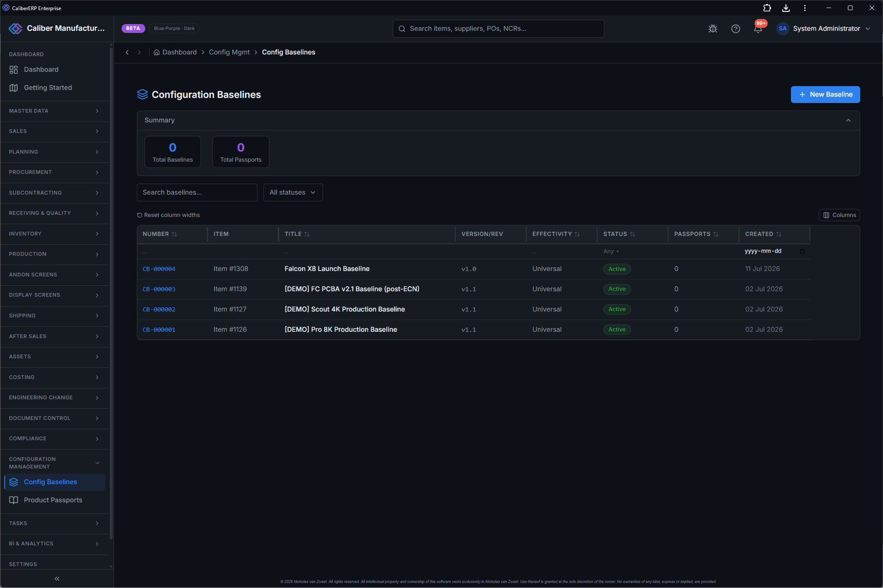Sort by the EFFECTIVITY column arrows

[577, 234]
